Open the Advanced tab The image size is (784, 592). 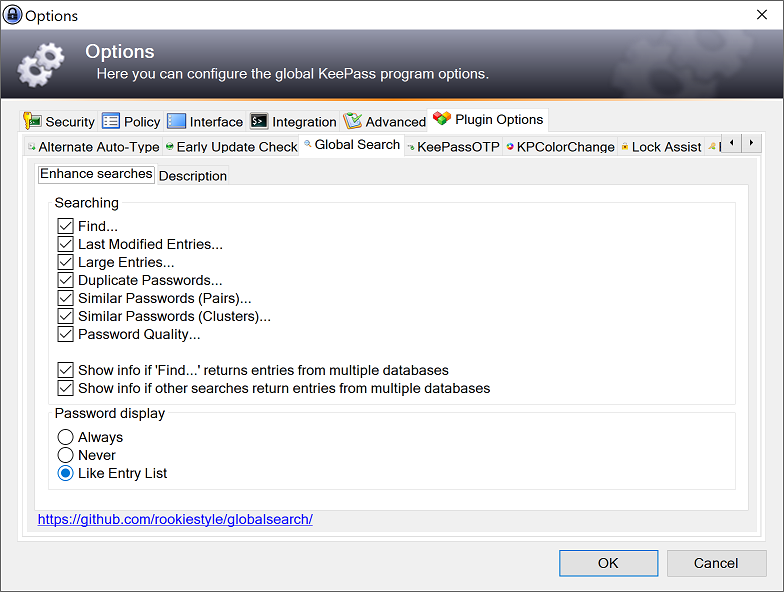point(384,122)
